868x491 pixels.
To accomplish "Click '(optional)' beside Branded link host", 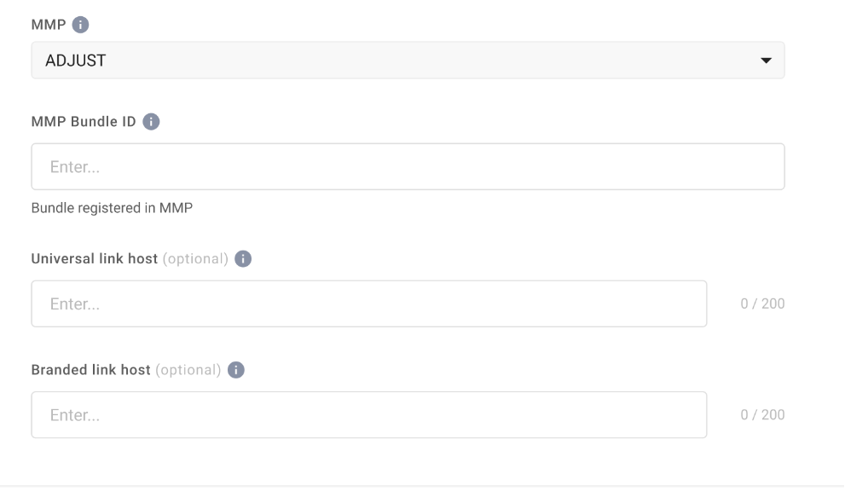I will tap(188, 370).
